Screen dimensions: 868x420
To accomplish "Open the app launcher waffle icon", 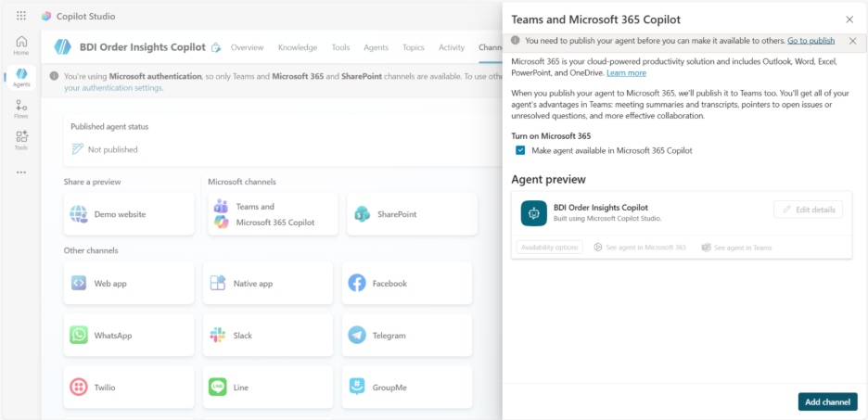I will (x=21, y=16).
